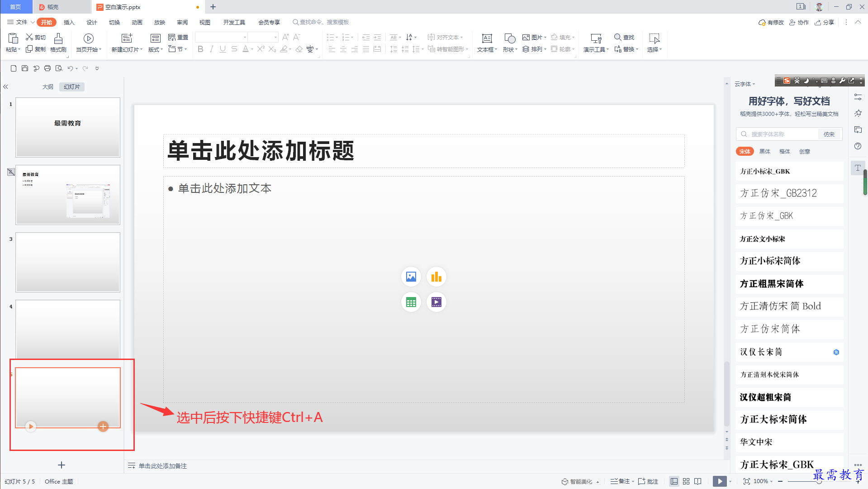Click the 仿宋 search button in font panel
The image size is (868, 489).
click(829, 134)
